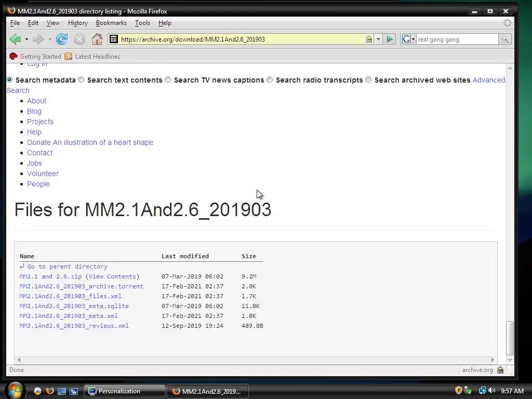Launch Firefox from the quick launch bar

(x=50, y=391)
